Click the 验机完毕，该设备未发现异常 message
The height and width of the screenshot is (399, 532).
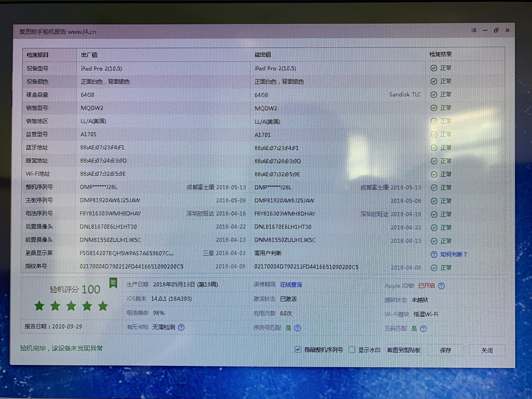tap(61, 348)
